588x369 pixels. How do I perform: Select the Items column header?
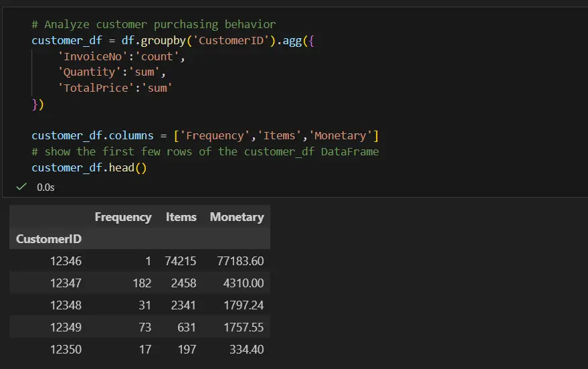click(x=181, y=217)
